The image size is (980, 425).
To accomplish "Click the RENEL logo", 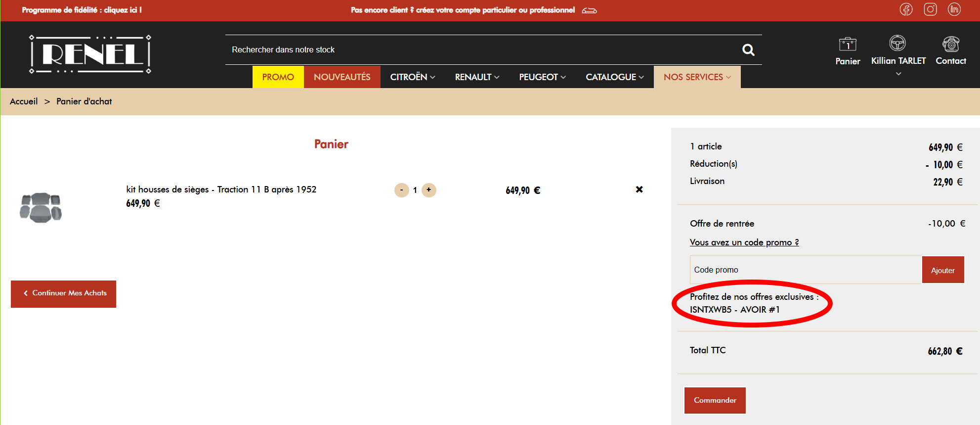I will click(90, 54).
